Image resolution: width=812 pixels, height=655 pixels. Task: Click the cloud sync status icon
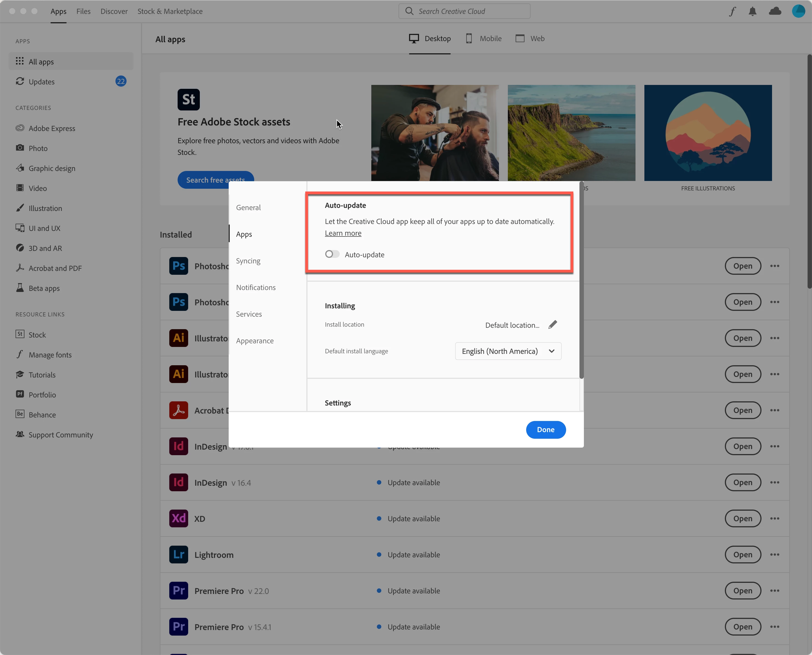tap(775, 11)
